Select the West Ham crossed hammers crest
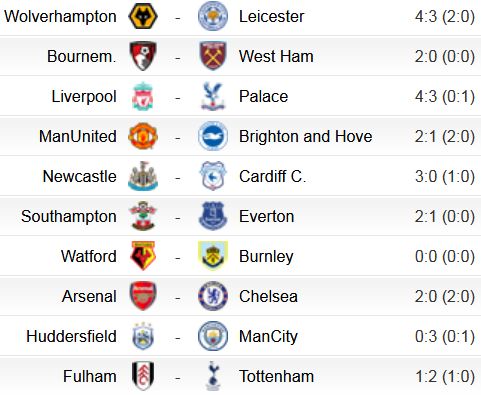 213,56
